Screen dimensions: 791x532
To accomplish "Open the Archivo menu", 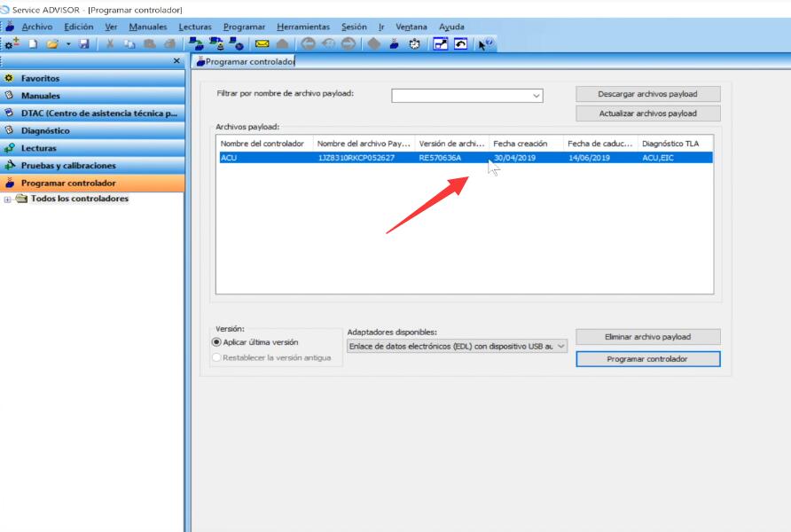I will tap(37, 27).
